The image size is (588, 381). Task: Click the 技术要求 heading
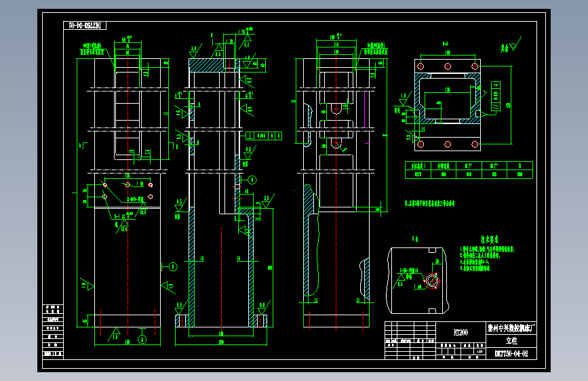(x=490, y=239)
